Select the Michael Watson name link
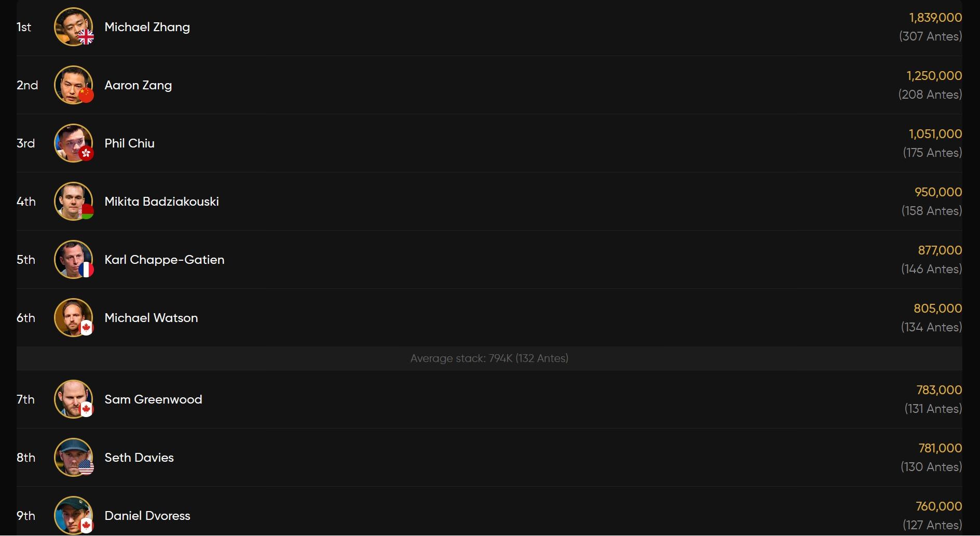The image size is (980, 536). (x=151, y=318)
